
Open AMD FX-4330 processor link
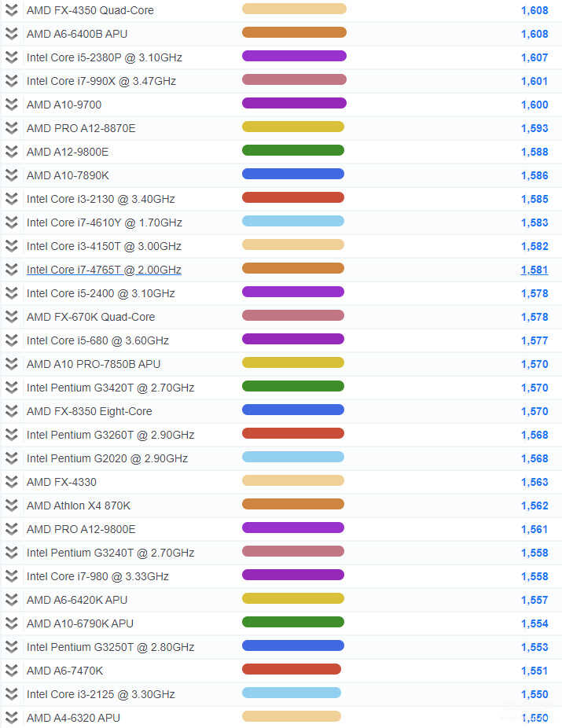pyautogui.click(x=62, y=482)
